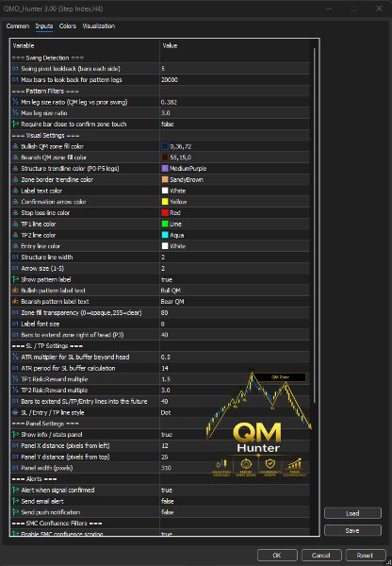The width and height of the screenshot is (392, 566).
Task: Click the color icon of Label text color
Action: point(15,191)
